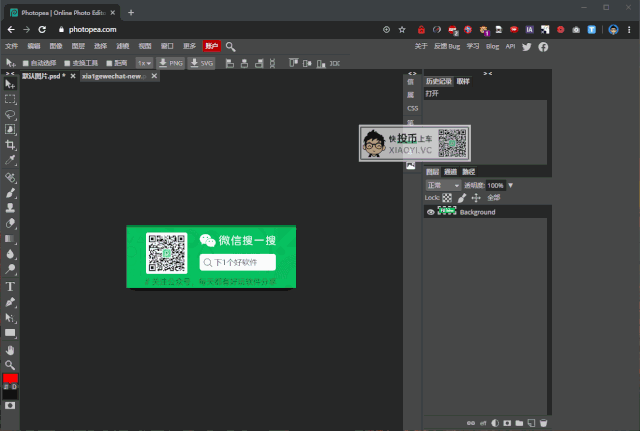Viewport: 640px width, 431px height.
Task: Click the red 账户 button
Action: click(211, 46)
